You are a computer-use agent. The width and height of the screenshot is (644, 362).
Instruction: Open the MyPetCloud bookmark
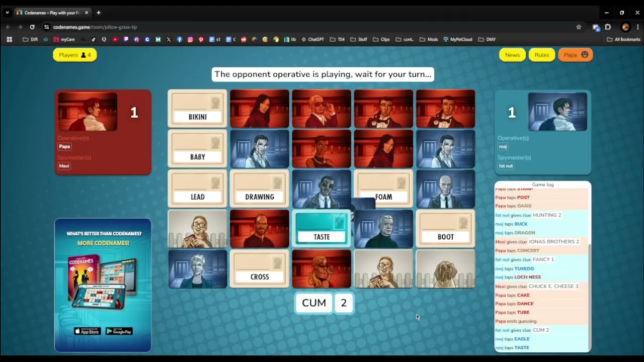click(458, 39)
